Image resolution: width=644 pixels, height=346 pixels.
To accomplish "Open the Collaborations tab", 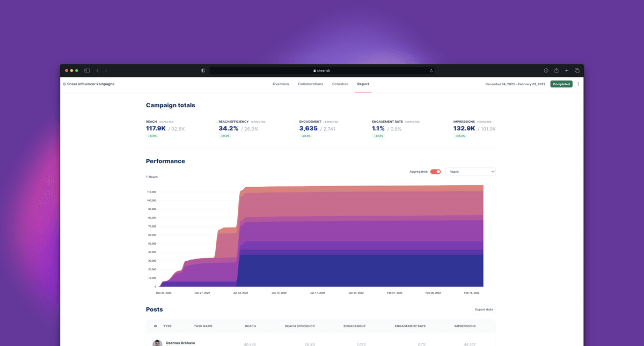I will coord(311,84).
